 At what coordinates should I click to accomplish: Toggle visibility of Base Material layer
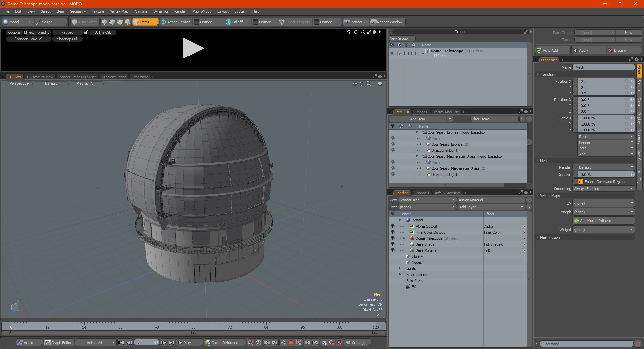click(393, 250)
